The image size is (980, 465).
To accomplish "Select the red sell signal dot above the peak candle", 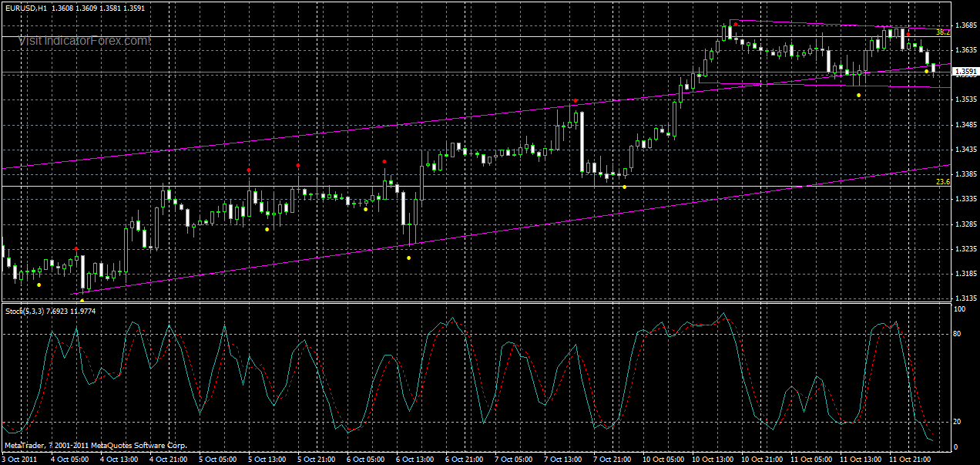I will pos(735,24).
